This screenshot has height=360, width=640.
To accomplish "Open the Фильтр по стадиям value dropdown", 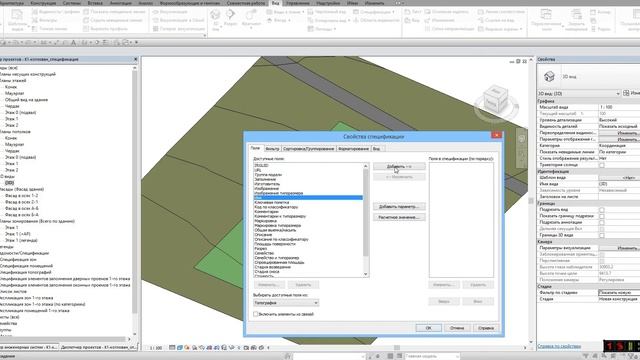I will 619,293.
